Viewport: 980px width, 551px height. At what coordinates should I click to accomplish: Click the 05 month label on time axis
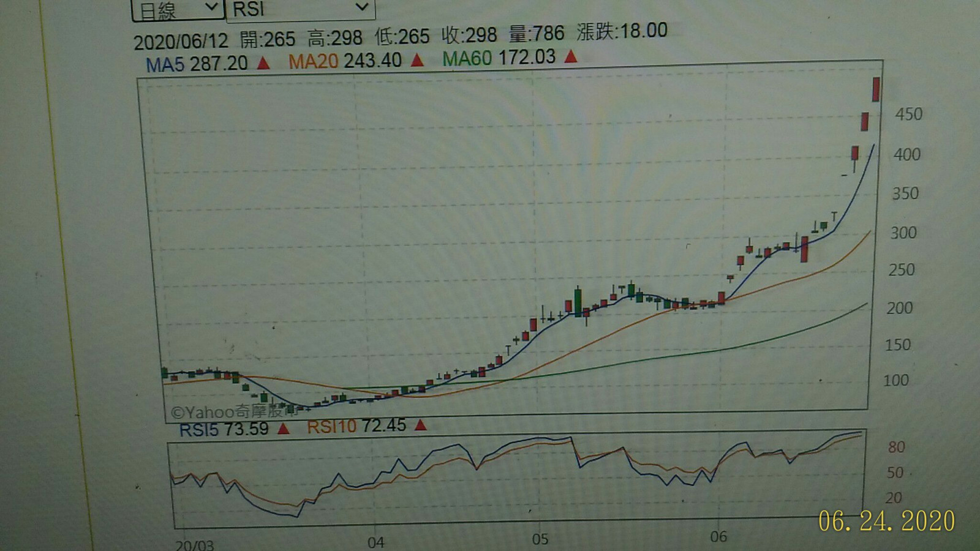point(540,539)
